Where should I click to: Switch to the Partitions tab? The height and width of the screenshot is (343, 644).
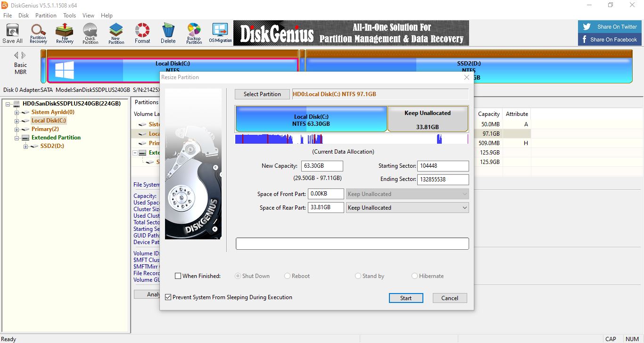tap(146, 102)
